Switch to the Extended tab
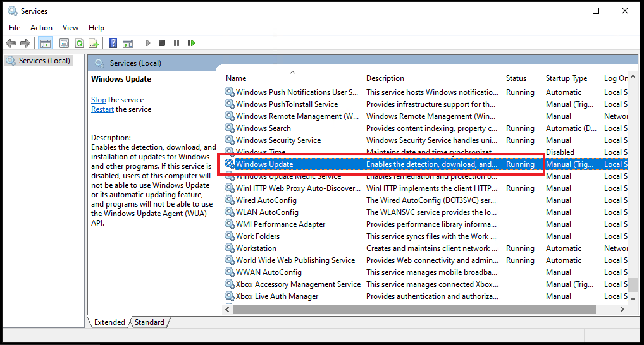The image size is (644, 345). click(109, 322)
